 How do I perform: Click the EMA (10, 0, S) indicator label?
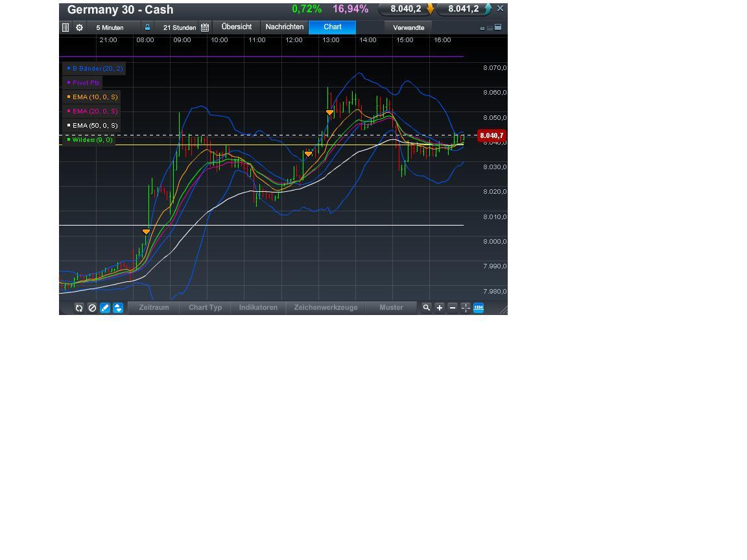(91, 97)
